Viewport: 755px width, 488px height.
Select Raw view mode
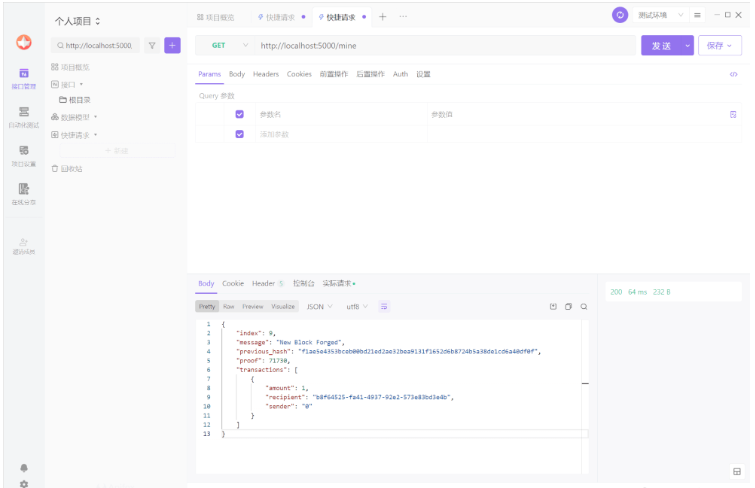coord(229,306)
